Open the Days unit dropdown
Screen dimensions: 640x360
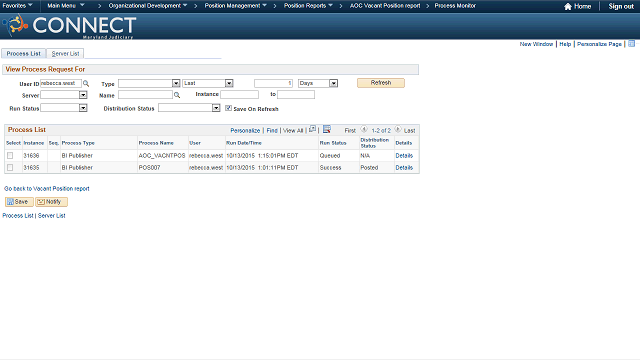[x=333, y=83]
